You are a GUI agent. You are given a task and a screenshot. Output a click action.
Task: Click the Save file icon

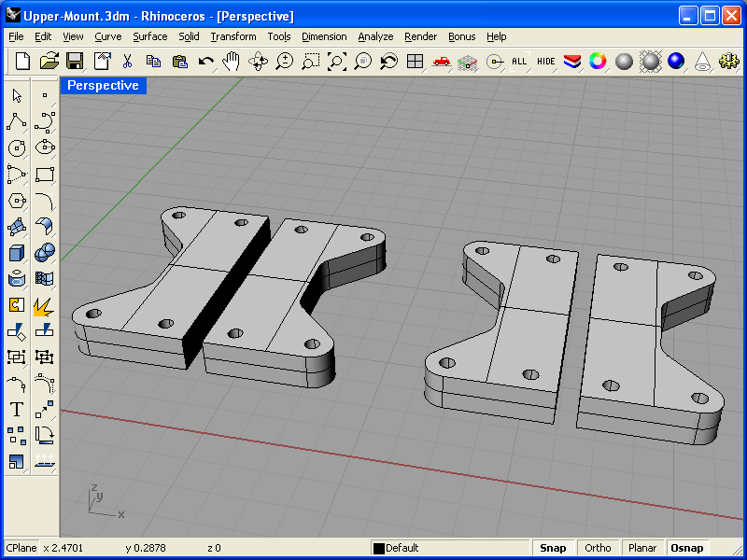[75, 61]
